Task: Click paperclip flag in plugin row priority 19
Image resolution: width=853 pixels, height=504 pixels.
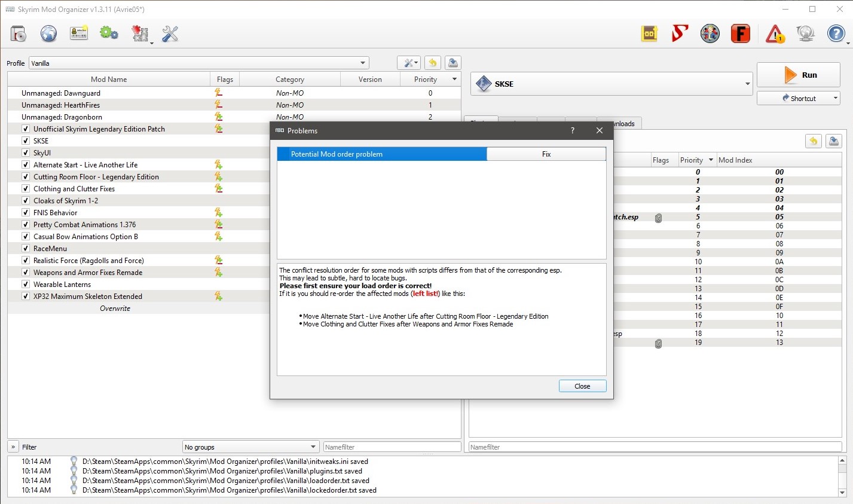Action: [x=658, y=343]
